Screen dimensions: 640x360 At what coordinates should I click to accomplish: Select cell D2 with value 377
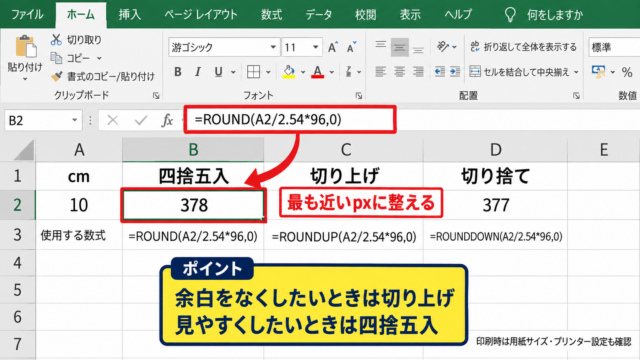(495, 205)
